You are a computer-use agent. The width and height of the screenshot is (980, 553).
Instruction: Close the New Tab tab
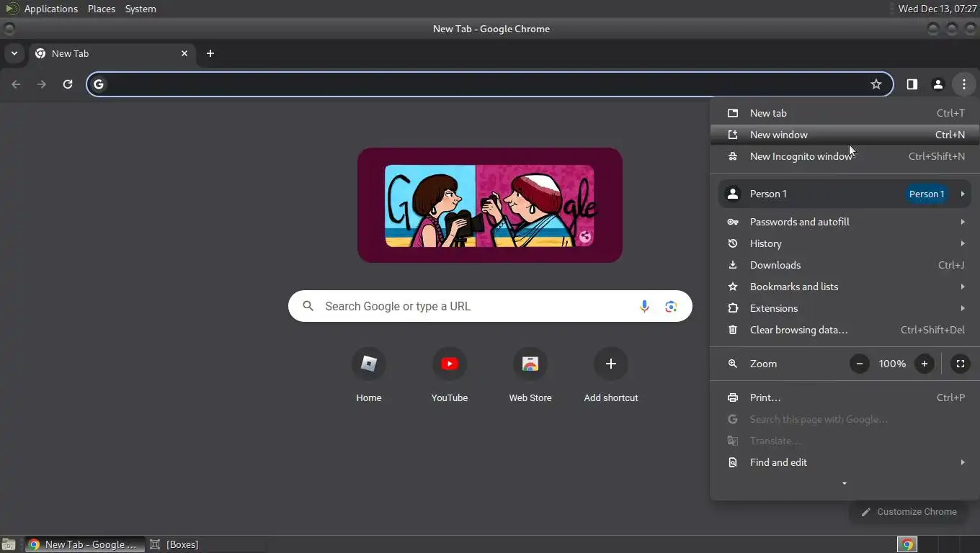184,53
